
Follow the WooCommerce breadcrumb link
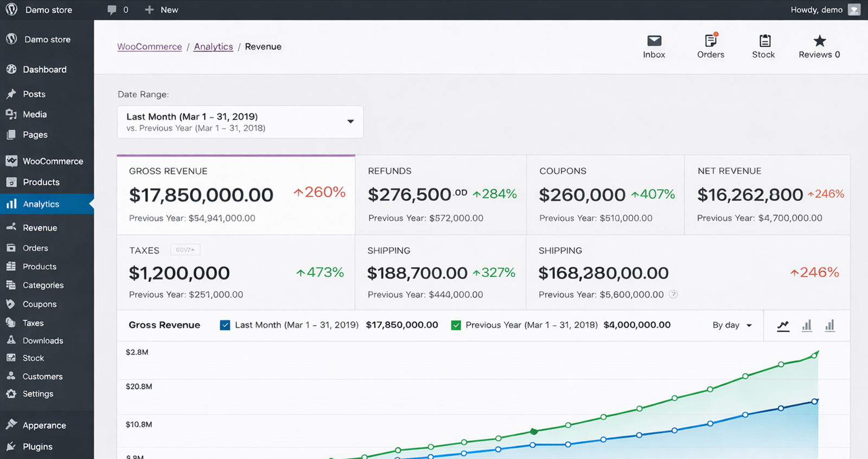coord(149,47)
